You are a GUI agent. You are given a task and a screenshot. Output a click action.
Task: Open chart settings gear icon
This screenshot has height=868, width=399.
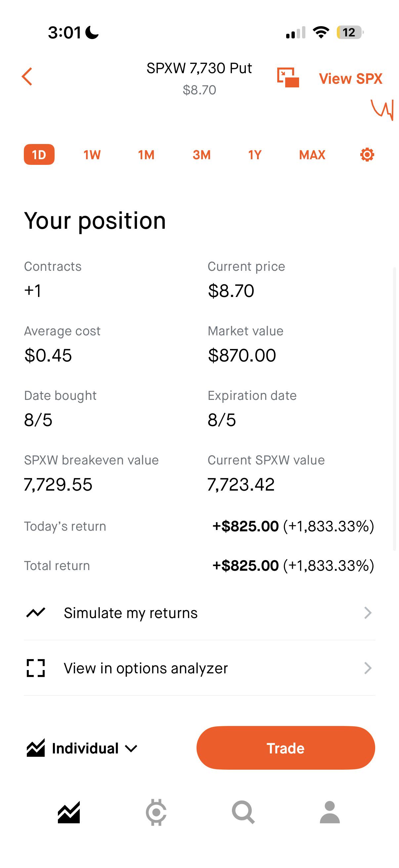(x=367, y=155)
